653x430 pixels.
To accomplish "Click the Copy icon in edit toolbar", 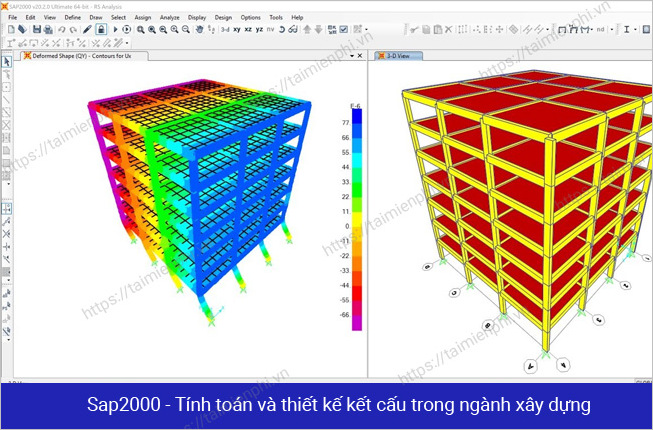I will coord(426,29).
